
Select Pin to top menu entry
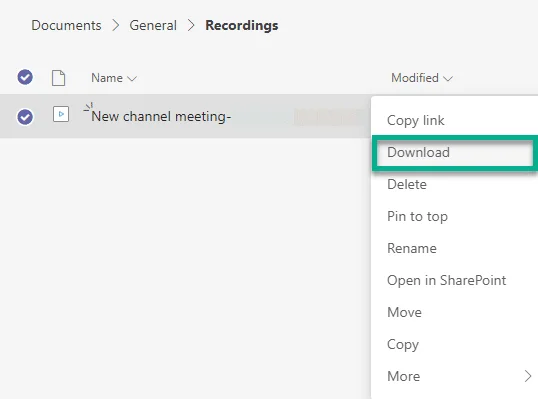(417, 216)
